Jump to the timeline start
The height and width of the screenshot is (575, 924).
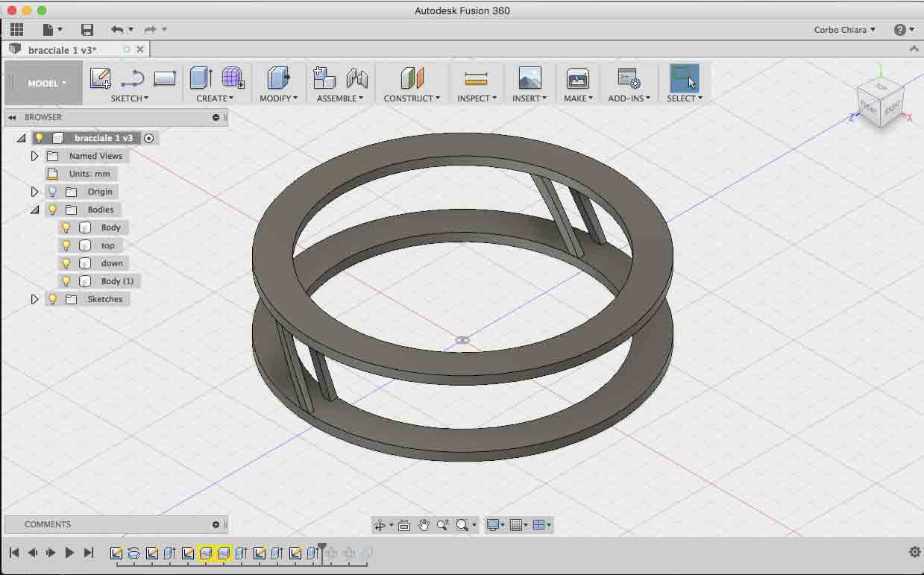pos(13,553)
